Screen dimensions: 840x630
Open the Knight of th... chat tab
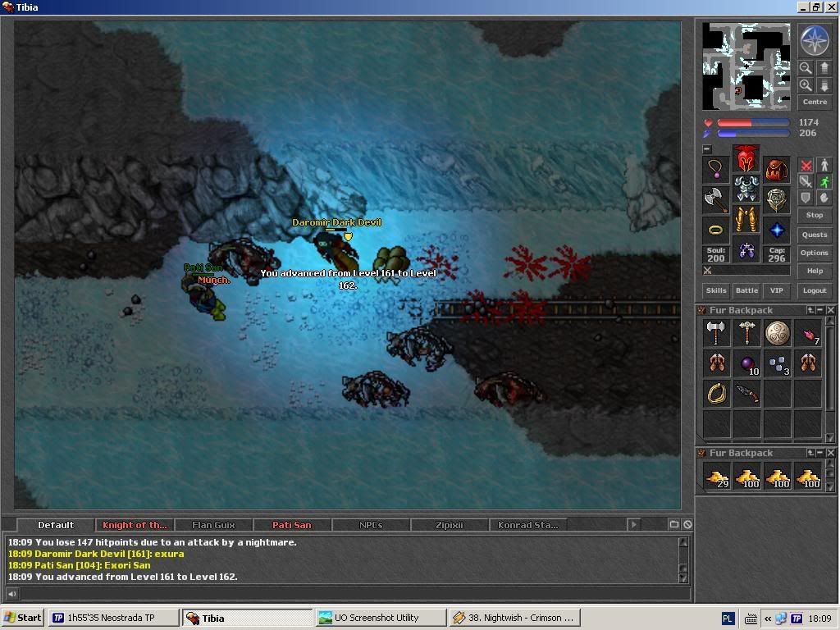click(135, 525)
